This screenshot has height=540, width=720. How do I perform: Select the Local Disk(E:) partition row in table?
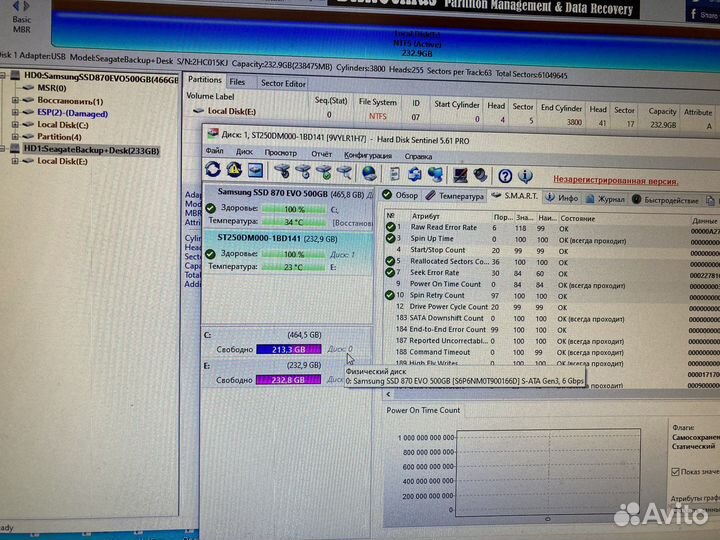click(450, 117)
